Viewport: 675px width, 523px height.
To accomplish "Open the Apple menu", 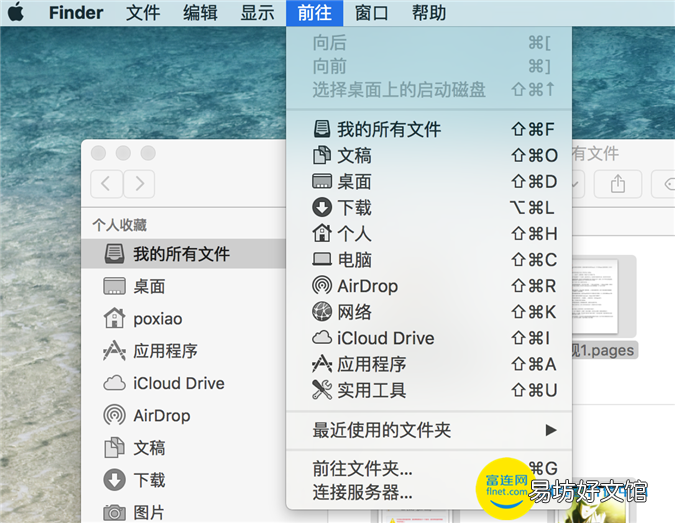I will pyautogui.click(x=16, y=12).
